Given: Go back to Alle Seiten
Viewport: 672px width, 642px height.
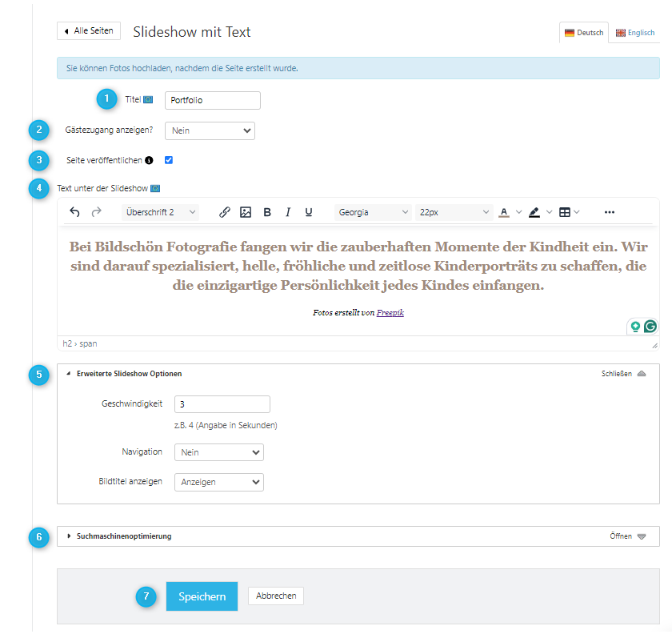Looking at the screenshot, I should (89, 31).
